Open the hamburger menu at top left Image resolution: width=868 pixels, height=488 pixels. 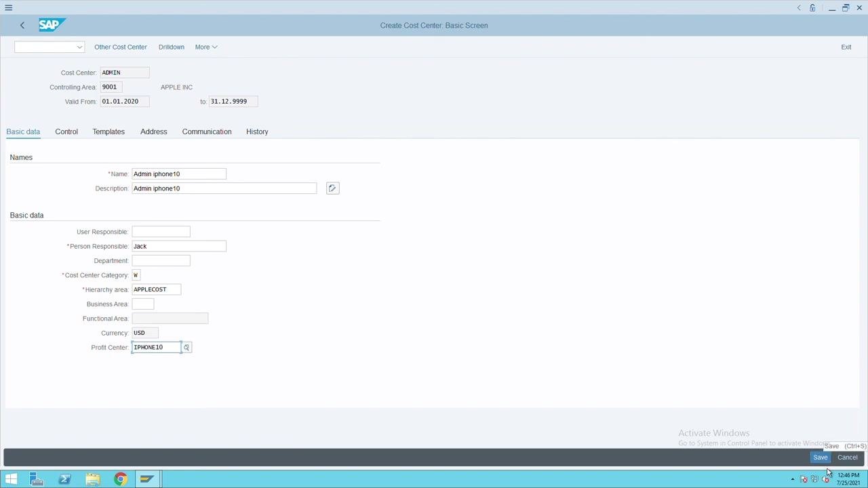pyautogui.click(x=8, y=7)
